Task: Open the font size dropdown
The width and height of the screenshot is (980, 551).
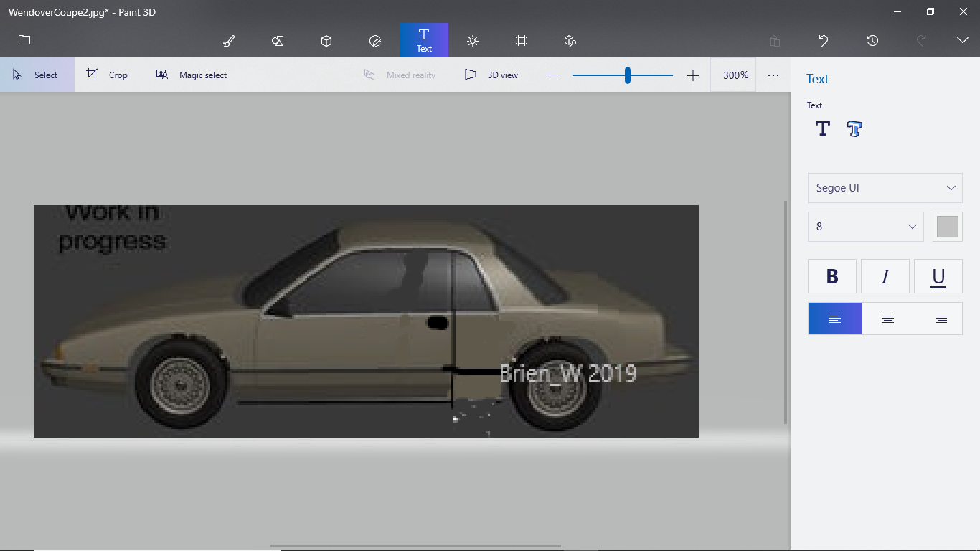Action: (x=865, y=227)
